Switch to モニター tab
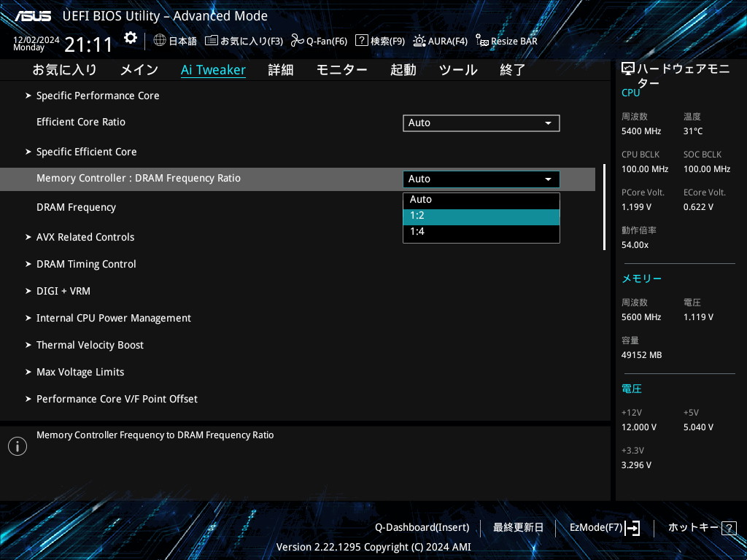Image resolution: width=747 pixels, height=560 pixels. point(341,70)
